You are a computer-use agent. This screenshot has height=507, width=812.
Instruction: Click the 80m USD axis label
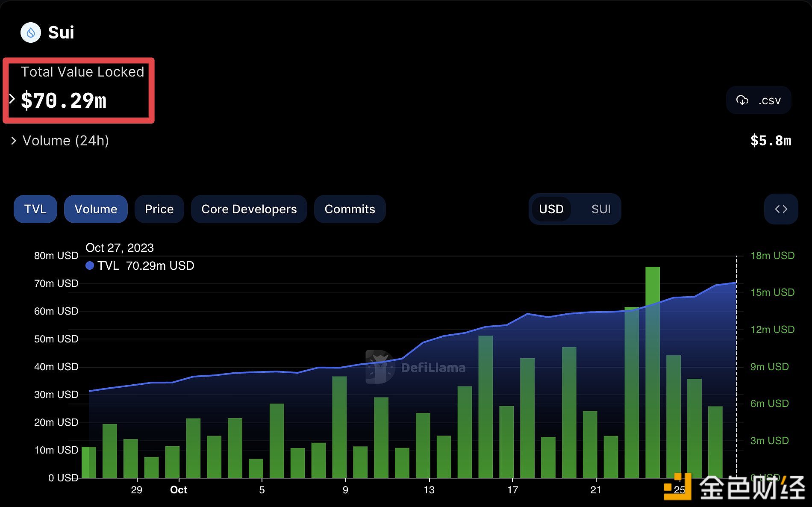(56, 256)
